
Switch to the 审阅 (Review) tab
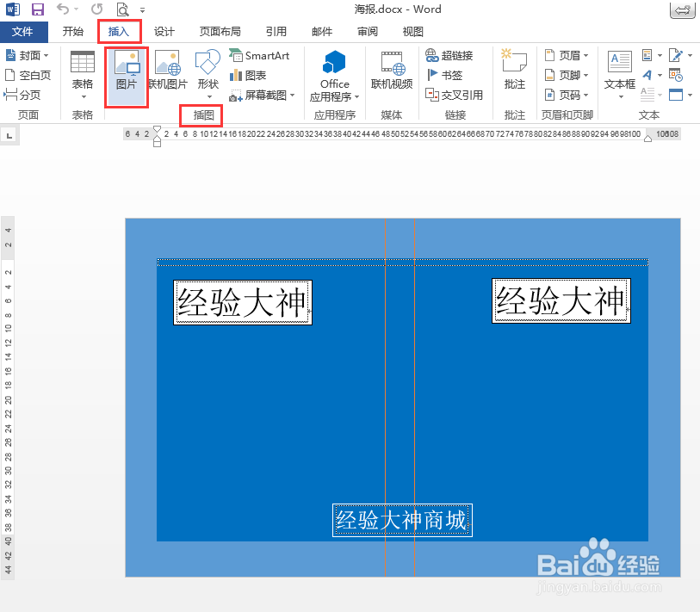coord(368,32)
